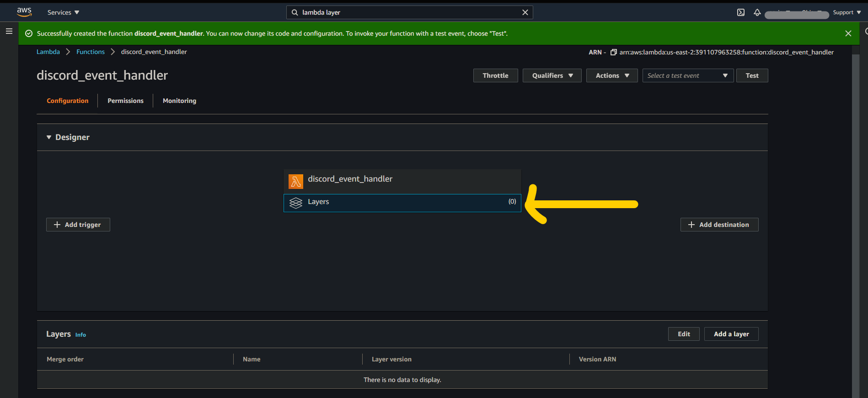Click the 'There is no data to display' text
This screenshot has width=868, height=398.
(402, 380)
